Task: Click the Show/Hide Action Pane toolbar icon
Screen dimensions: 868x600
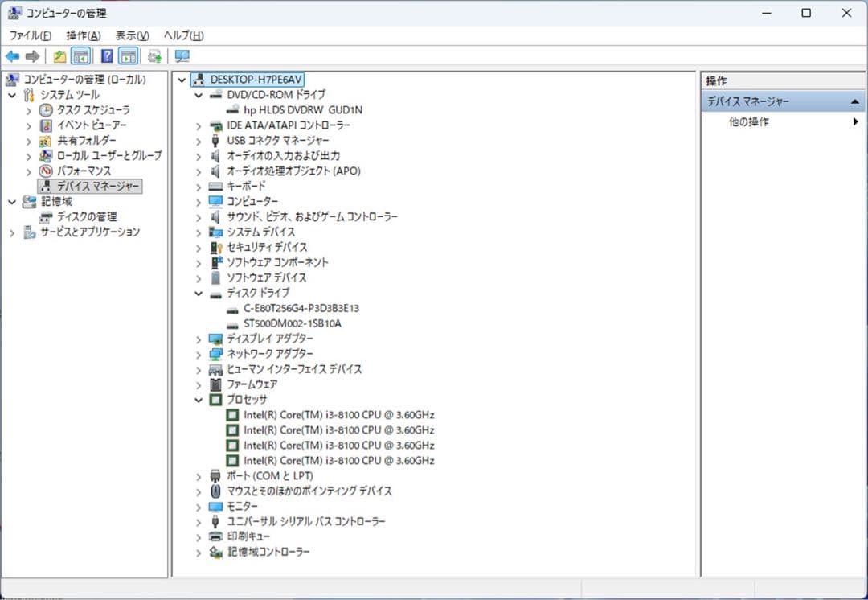Action: click(129, 55)
